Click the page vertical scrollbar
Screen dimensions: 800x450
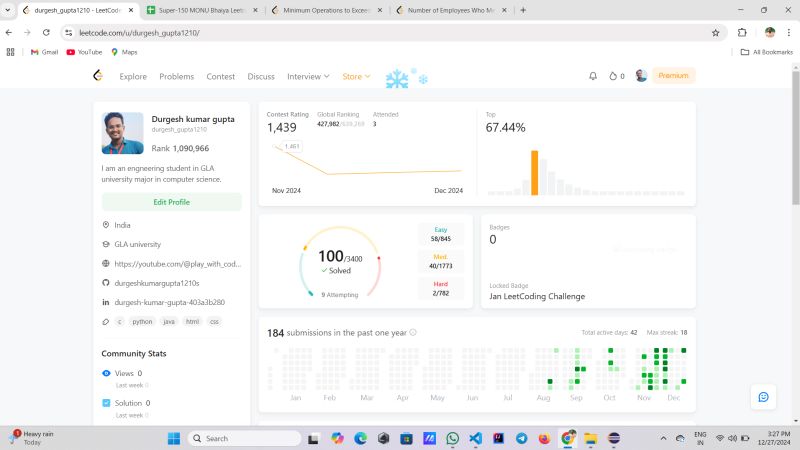[795, 138]
